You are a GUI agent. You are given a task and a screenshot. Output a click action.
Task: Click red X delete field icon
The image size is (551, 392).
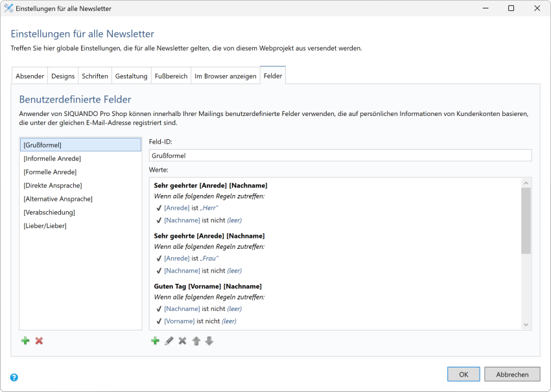tap(39, 341)
